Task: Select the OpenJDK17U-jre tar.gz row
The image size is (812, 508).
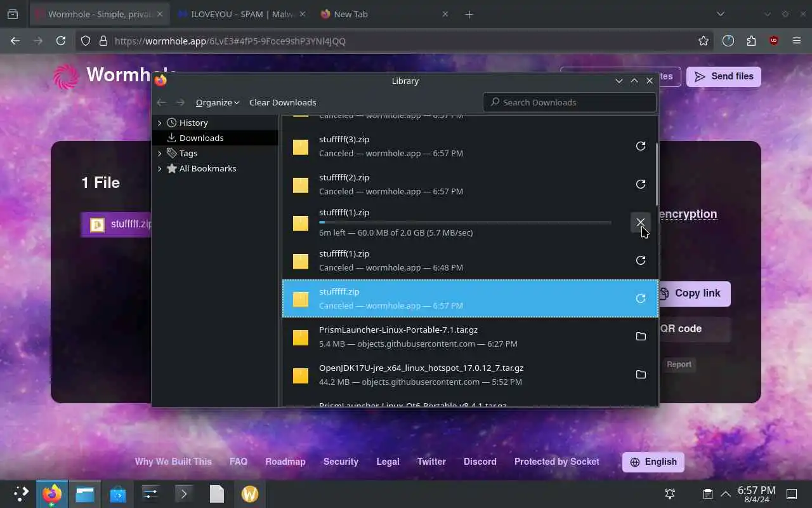Action: [470, 375]
